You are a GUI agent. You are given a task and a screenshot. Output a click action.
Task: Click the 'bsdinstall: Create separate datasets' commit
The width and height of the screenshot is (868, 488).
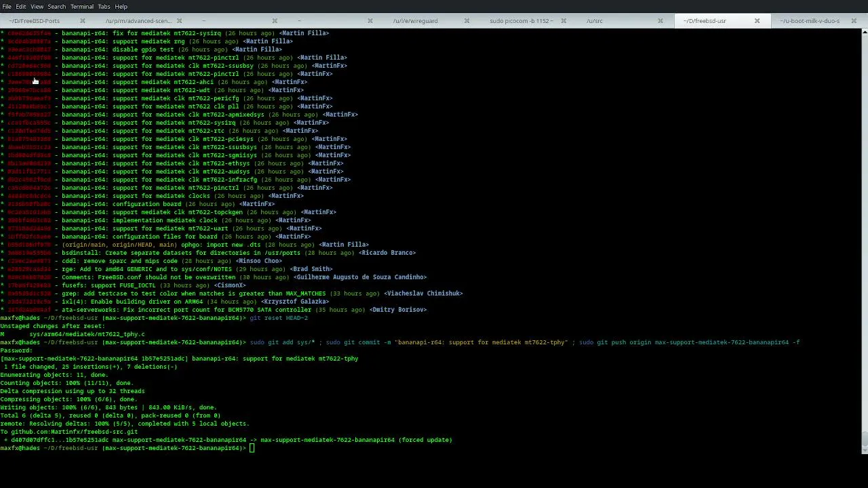(208, 253)
